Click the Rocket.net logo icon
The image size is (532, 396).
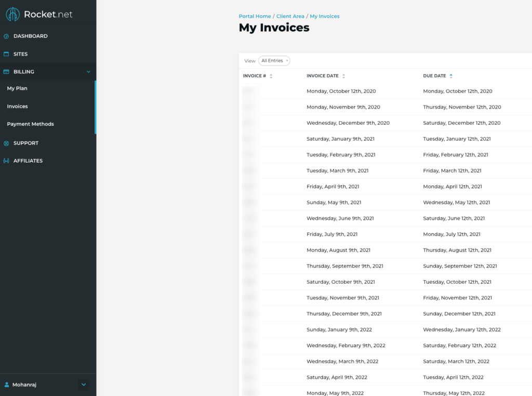12,15
